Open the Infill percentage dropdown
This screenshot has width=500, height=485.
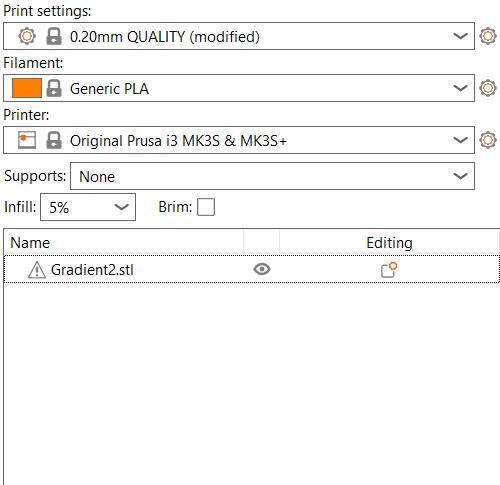click(x=88, y=207)
